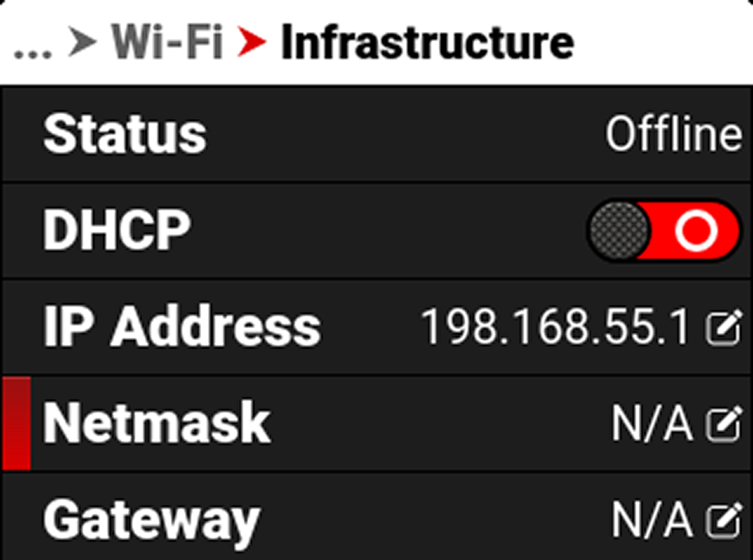
Task: Click the 198.168.55.1 address value
Action: coord(555,327)
